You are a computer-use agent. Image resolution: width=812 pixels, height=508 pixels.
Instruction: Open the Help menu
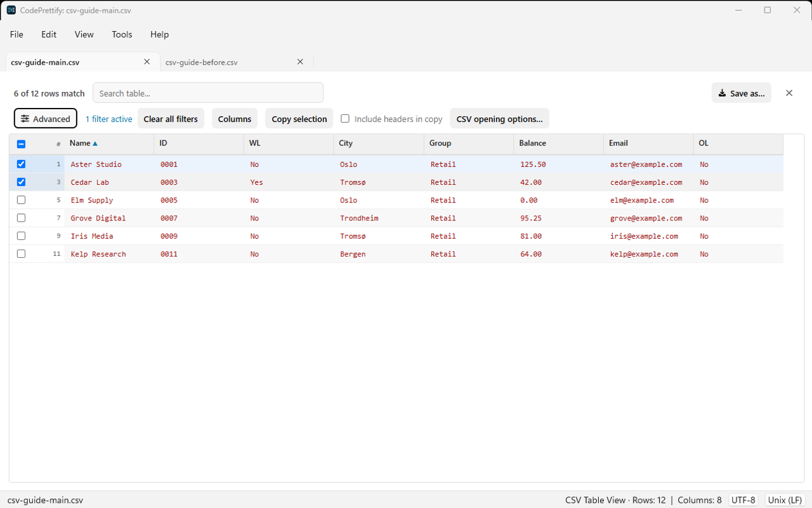(x=159, y=34)
